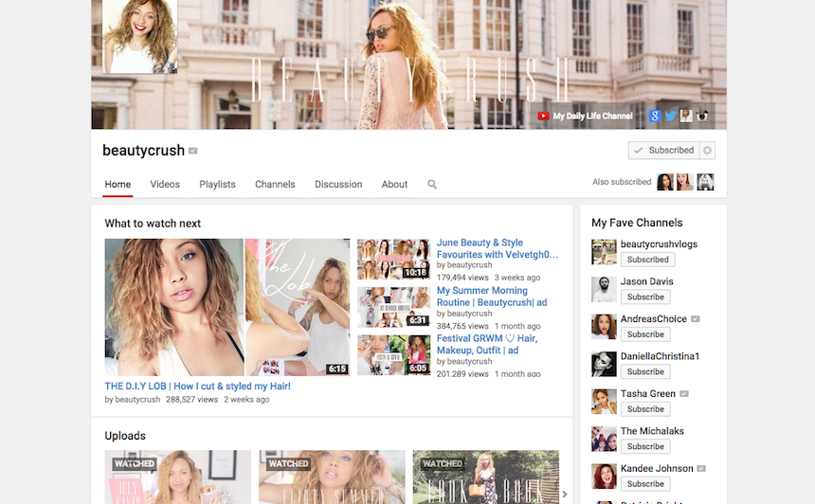Click the 10:18 June Favourites thumbnail

(x=393, y=260)
